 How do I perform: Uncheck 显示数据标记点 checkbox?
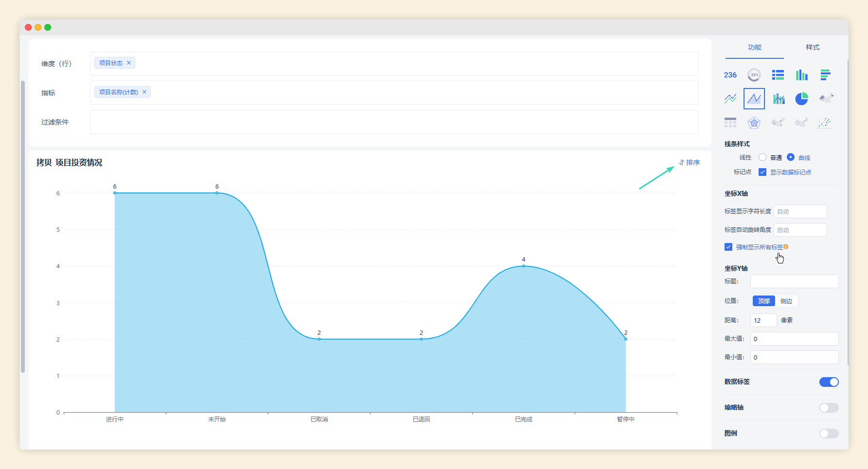pyautogui.click(x=762, y=172)
